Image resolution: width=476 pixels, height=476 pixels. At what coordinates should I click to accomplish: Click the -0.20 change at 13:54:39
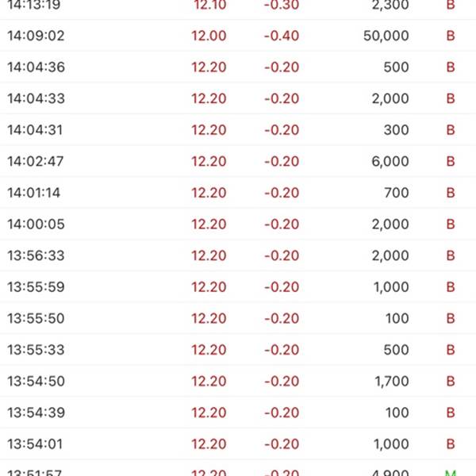282,413
